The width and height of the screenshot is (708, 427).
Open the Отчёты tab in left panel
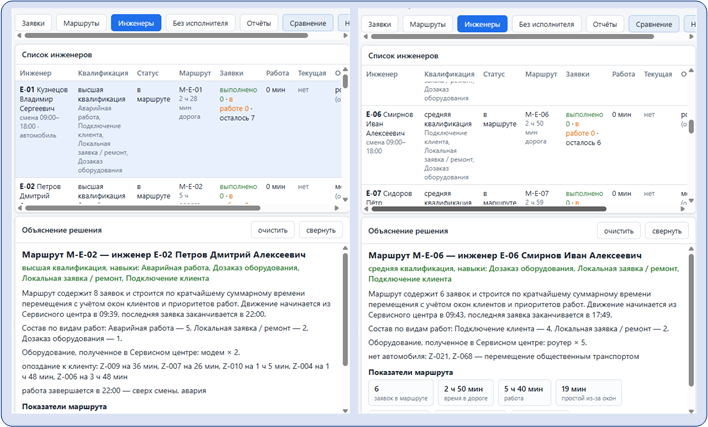(x=259, y=23)
